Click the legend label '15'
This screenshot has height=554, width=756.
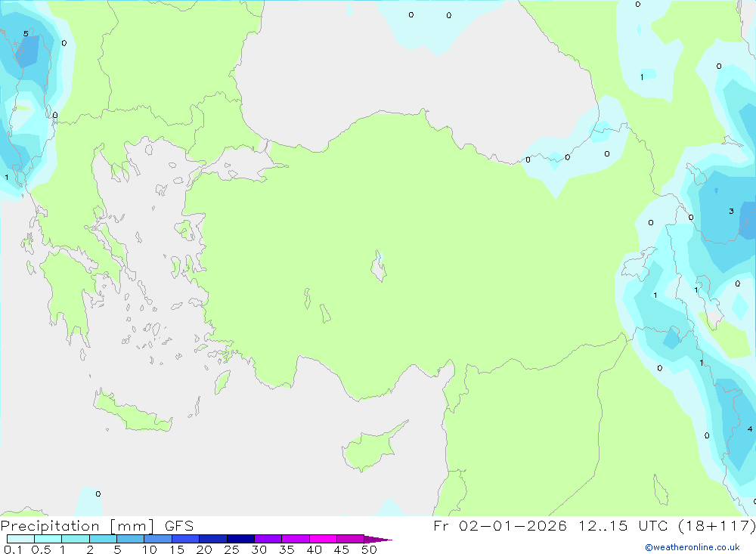[x=177, y=549]
